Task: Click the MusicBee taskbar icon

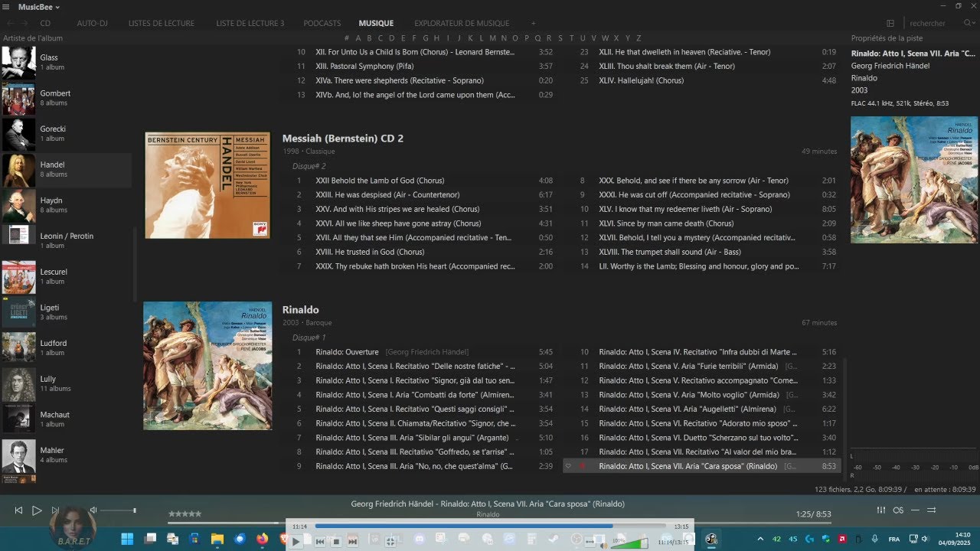Action: pos(711,540)
